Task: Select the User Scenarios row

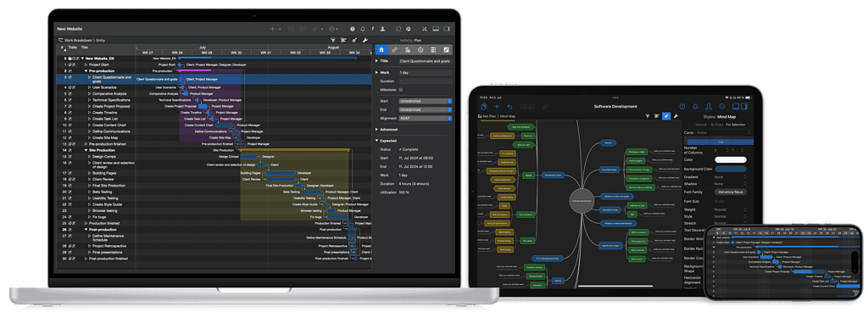Action: point(96,87)
